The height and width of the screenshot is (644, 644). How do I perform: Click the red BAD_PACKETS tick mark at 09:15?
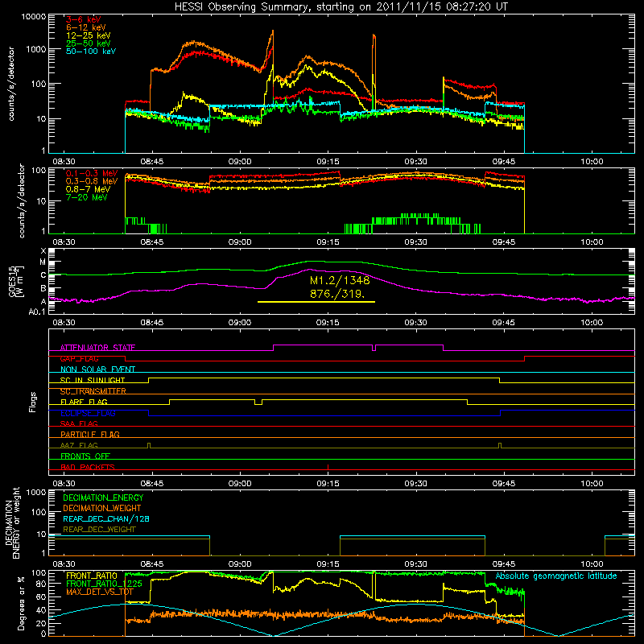click(x=328, y=467)
